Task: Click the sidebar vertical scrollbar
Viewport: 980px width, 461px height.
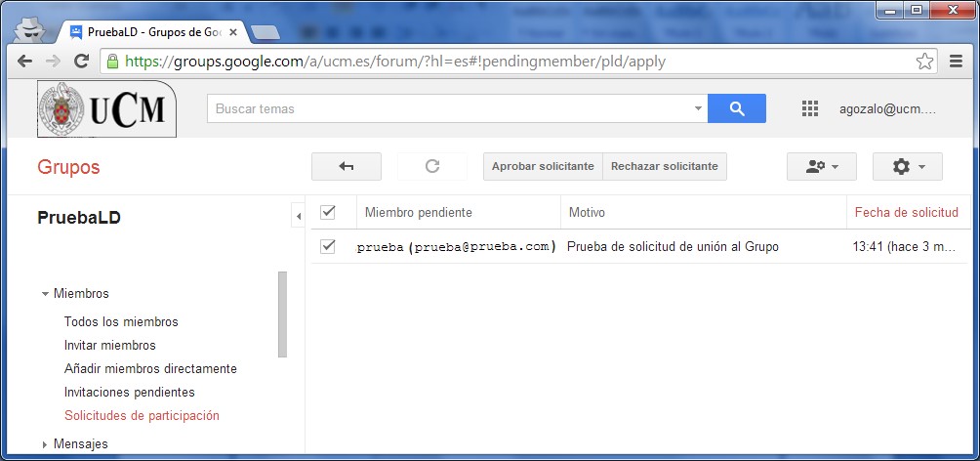Action: 282,314
